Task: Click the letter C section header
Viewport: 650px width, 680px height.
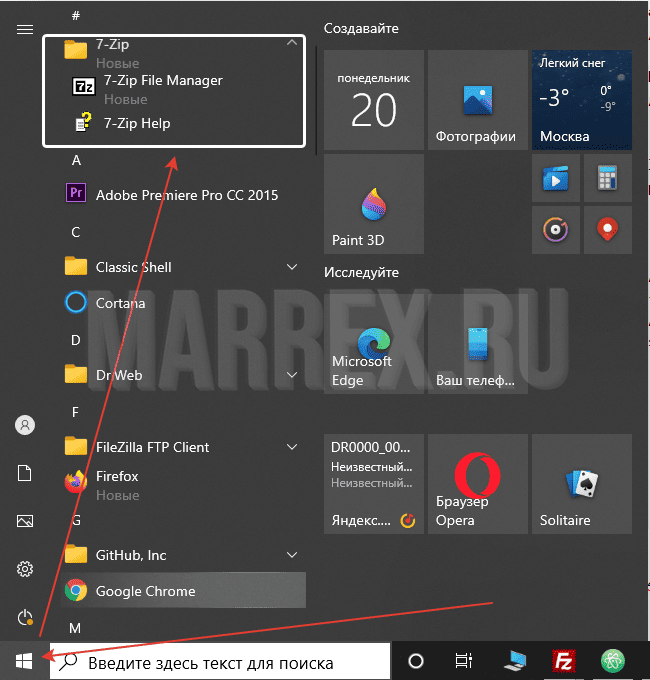Action: point(76,232)
